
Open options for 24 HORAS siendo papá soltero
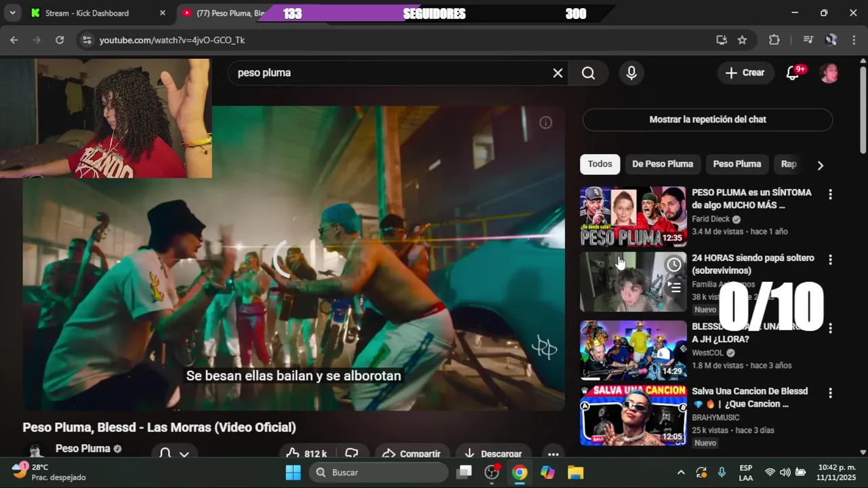tap(830, 260)
